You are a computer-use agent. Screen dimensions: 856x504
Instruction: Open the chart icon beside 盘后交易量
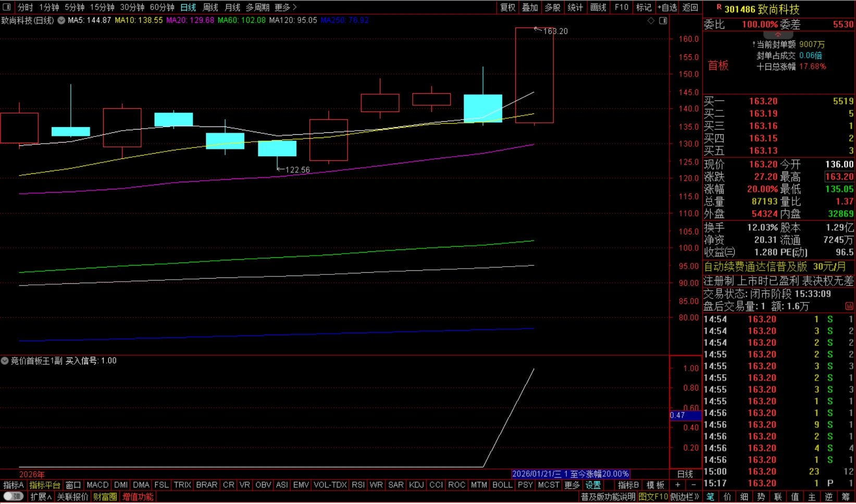849,306
